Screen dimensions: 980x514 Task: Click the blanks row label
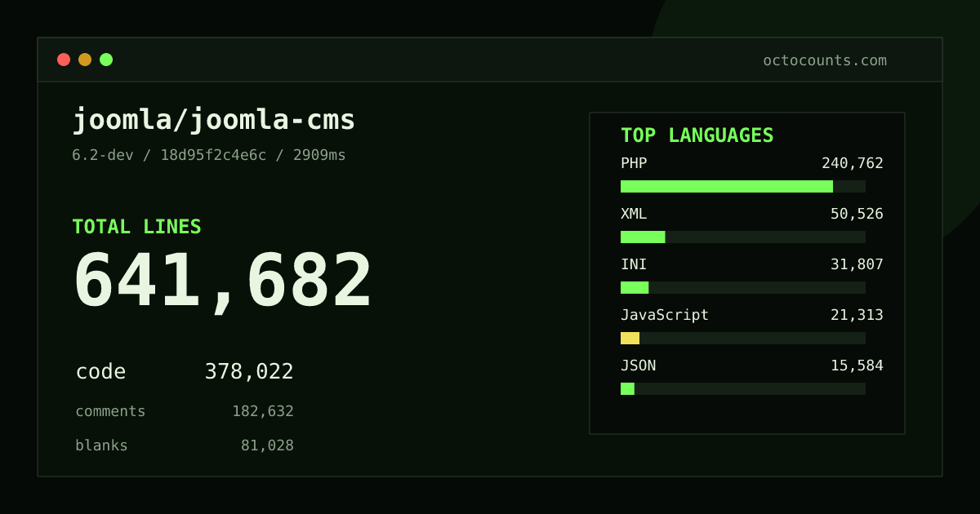[101, 445]
